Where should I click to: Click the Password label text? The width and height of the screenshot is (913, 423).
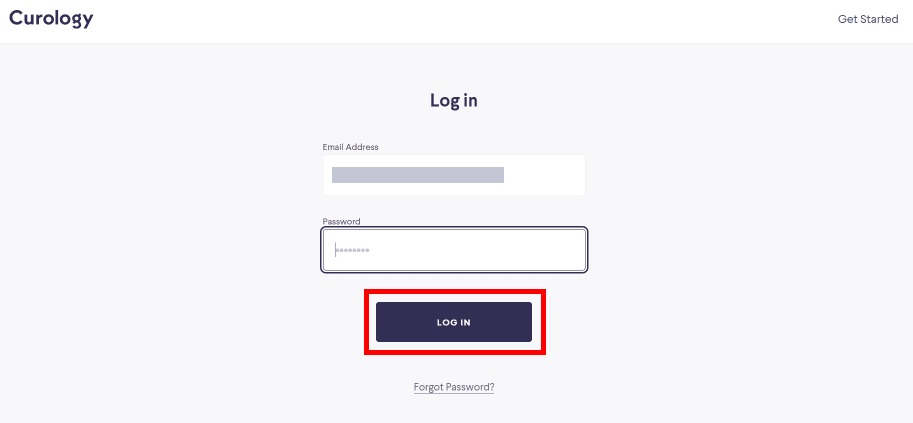pos(341,221)
